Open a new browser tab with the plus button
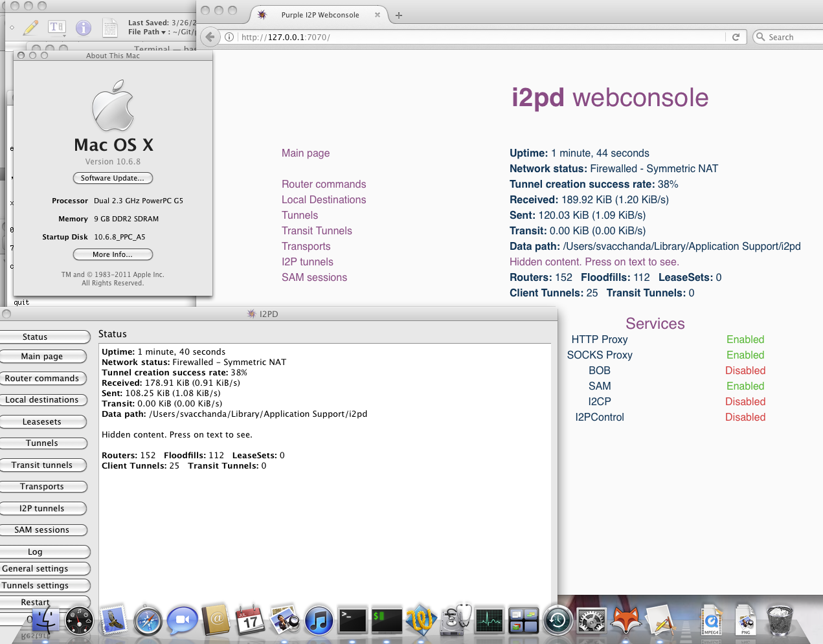The image size is (823, 644). point(399,15)
